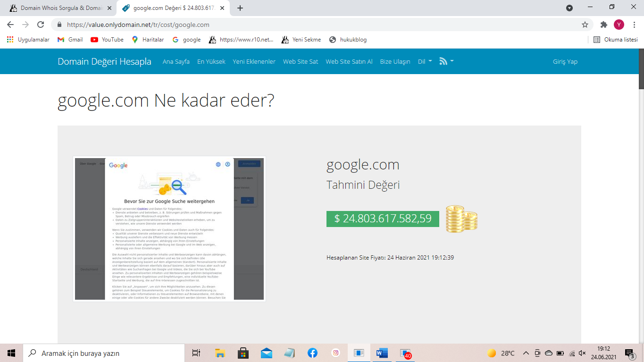Show hidden system tray icons

tap(526, 353)
